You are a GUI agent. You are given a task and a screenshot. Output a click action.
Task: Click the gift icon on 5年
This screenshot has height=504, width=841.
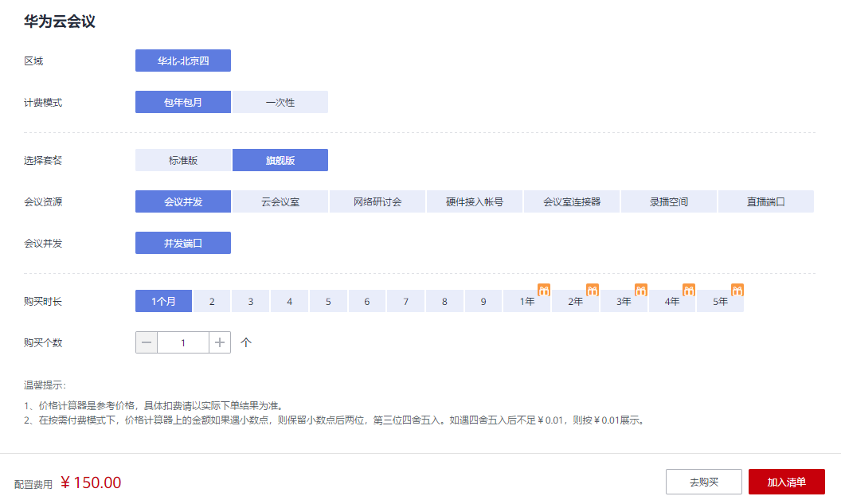pos(737,290)
